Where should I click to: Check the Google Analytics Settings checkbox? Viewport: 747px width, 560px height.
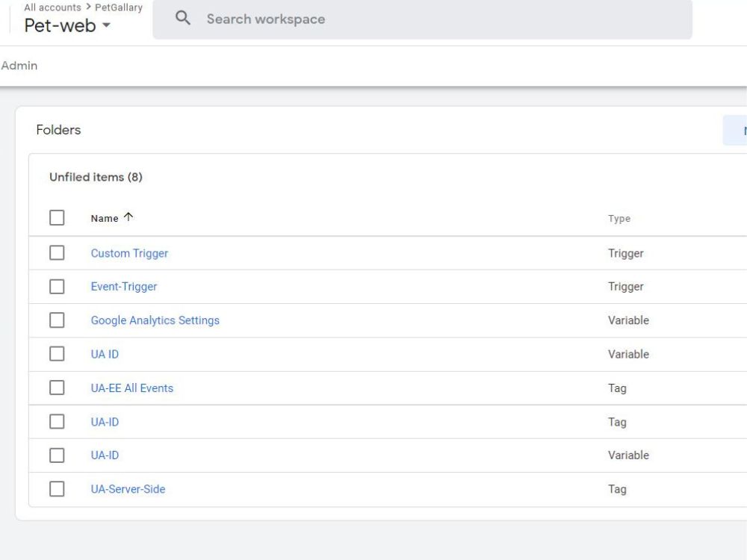coord(57,320)
